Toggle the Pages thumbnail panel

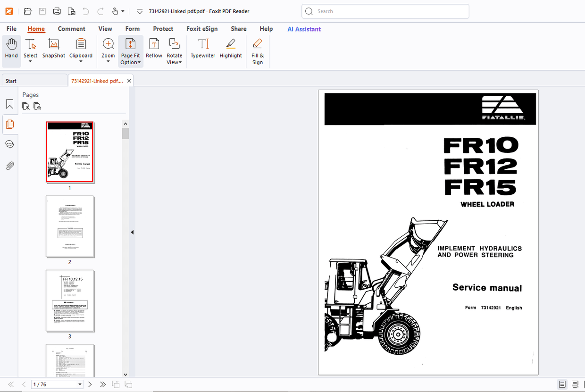coord(9,125)
